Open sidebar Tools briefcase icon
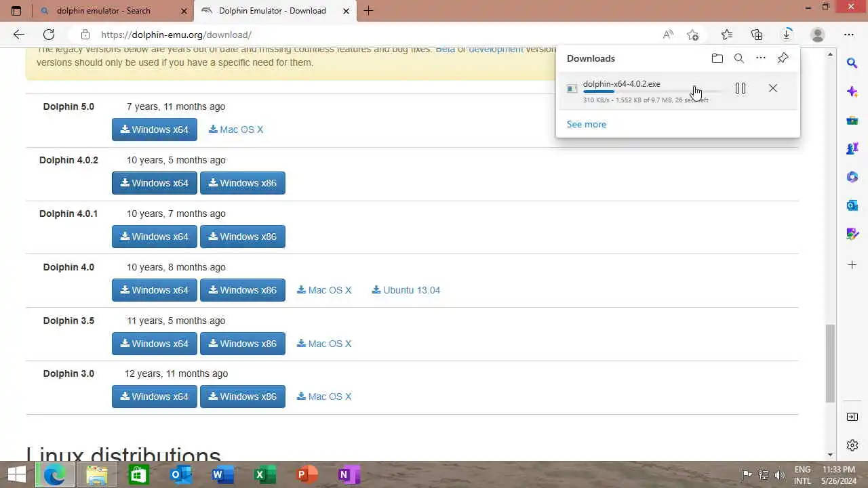The height and width of the screenshot is (488, 868). pos(852,121)
